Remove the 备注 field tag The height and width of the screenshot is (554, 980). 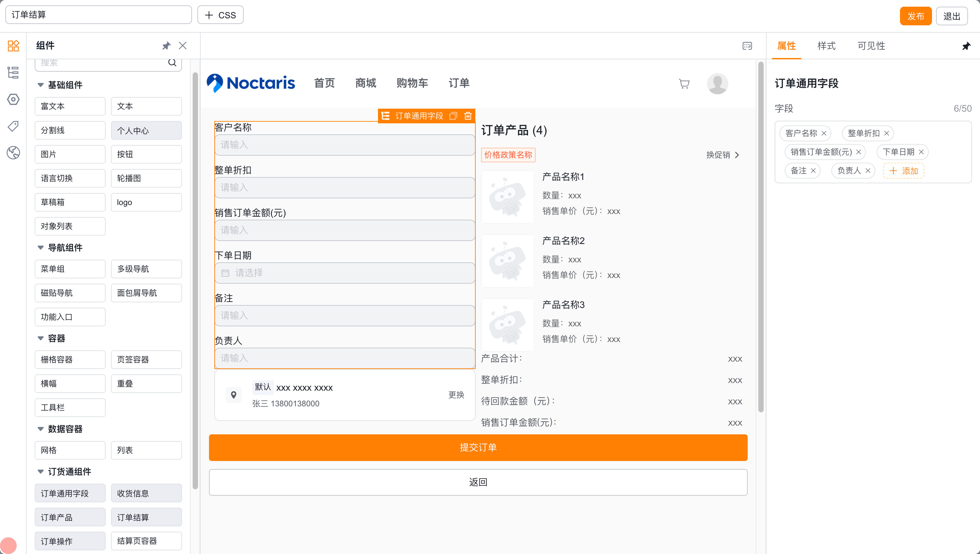coord(813,170)
